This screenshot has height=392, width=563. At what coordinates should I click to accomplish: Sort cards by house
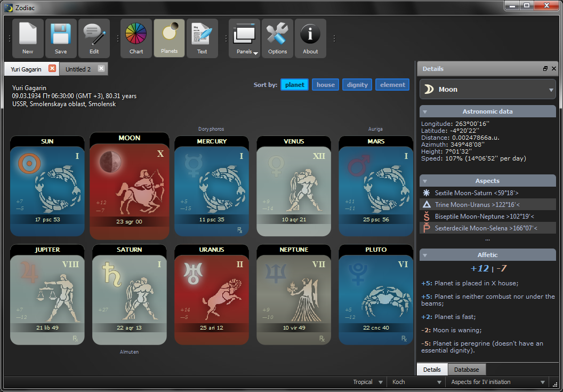click(326, 85)
